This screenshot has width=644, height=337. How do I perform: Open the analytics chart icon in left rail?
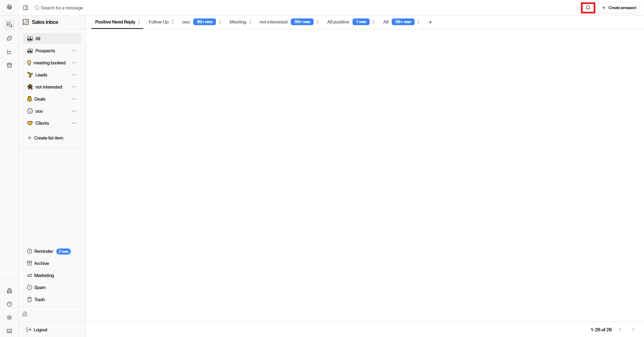(9, 52)
